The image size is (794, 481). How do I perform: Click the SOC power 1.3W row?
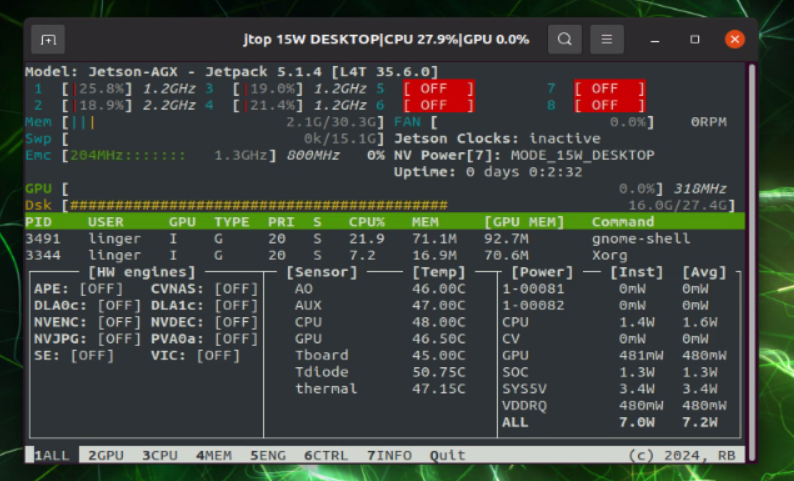(x=610, y=372)
